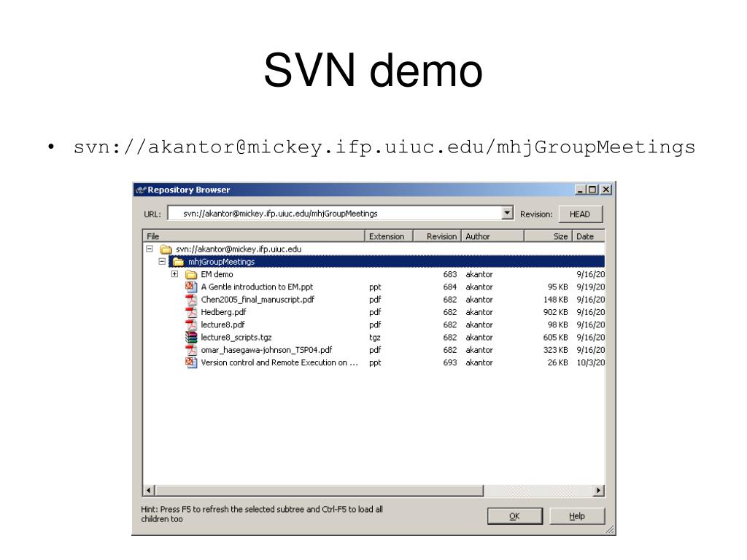
Task: Close the Repository Browser window
Action: pyautogui.click(x=605, y=190)
